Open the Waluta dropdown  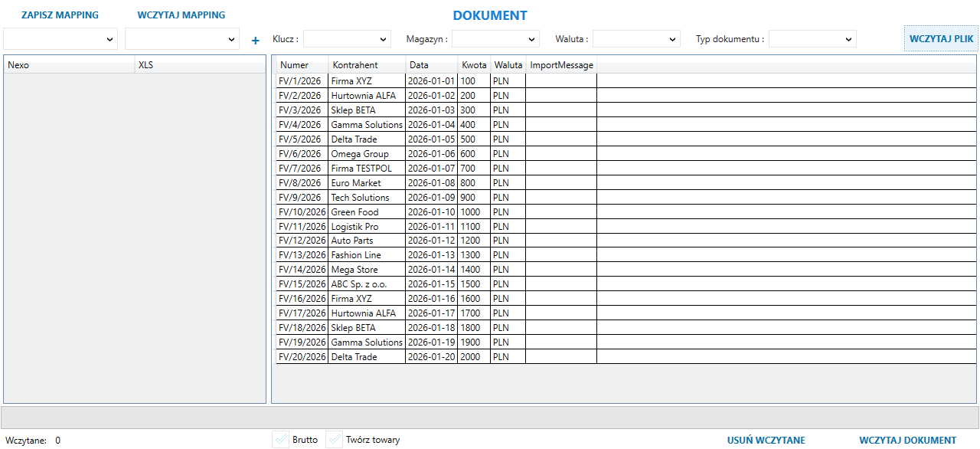[x=636, y=39]
